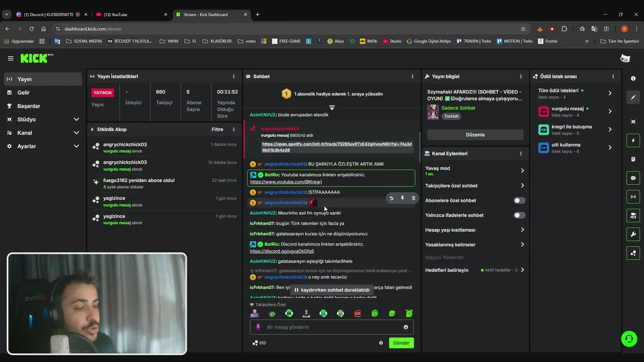644x362 pixels.
Task: Open the Yasaklanmış kelimeler arrow
Action: point(522,244)
